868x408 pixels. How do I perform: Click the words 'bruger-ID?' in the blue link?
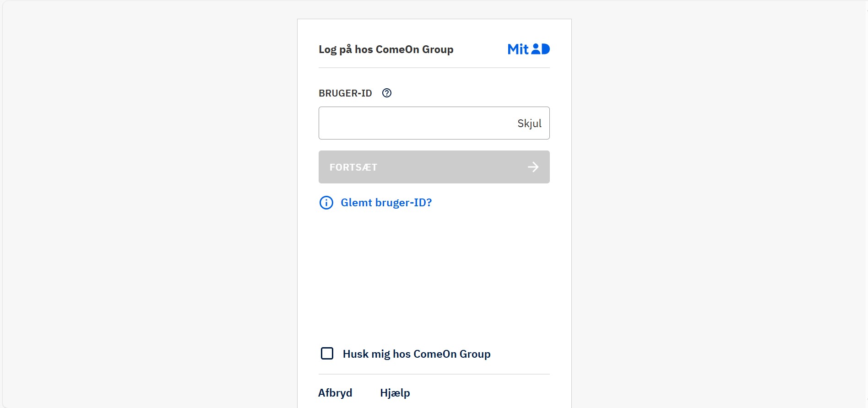403,203
